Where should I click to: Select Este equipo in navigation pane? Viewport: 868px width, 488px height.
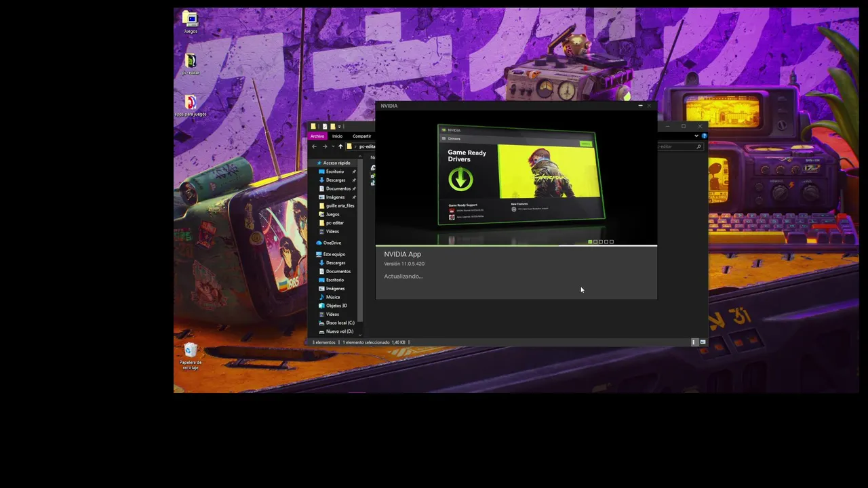click(334, 254)
